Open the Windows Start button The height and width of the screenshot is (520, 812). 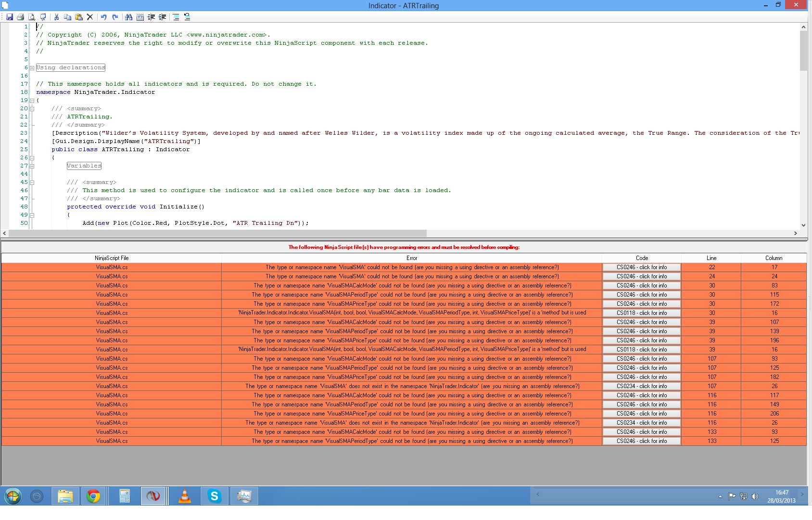tap(13, 496)
